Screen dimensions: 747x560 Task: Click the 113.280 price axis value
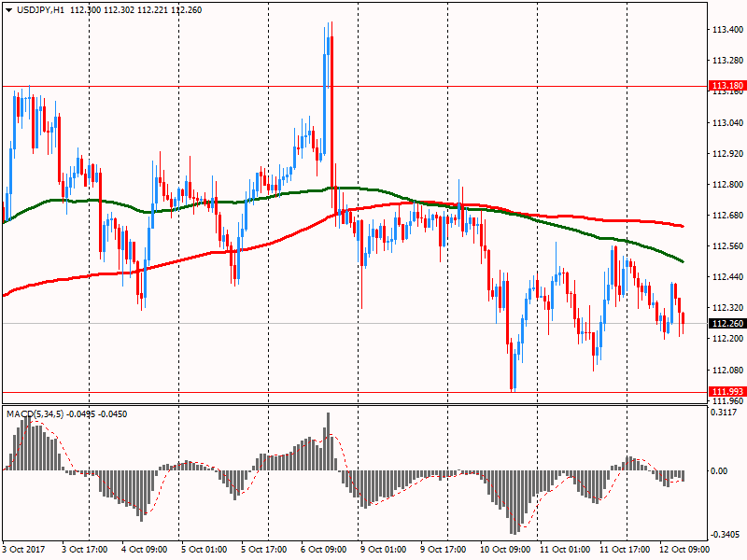[x=727, y=61]
